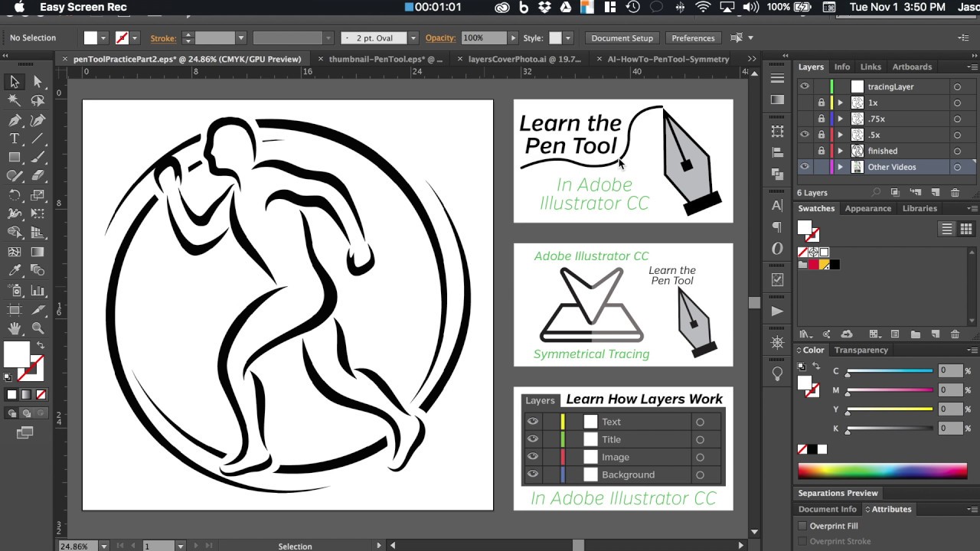
Task: Open the thumbnail-PenTool.eps document tab
Action: coord(386,59)
